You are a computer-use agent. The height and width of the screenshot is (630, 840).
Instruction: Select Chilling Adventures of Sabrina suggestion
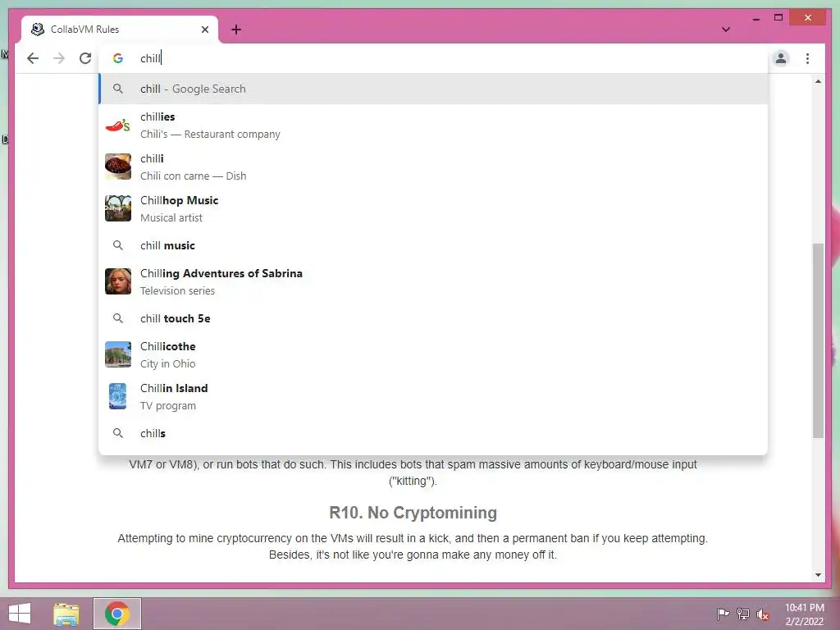[x=433, y=282]
